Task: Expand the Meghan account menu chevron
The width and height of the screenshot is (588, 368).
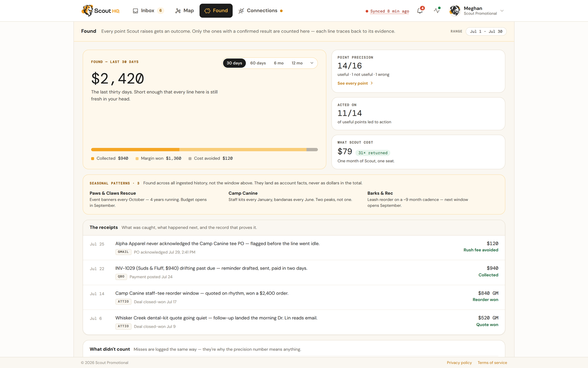Action: click(502, 11)
